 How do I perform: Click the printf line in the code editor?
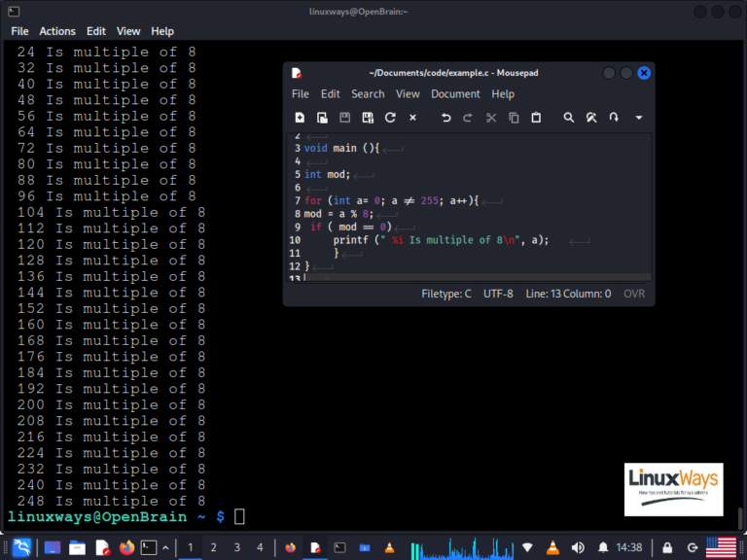441,240
